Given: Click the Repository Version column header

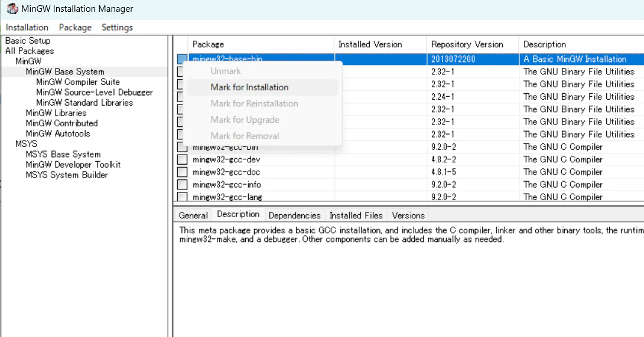Looking at the screenshot, I should (473, 44).
